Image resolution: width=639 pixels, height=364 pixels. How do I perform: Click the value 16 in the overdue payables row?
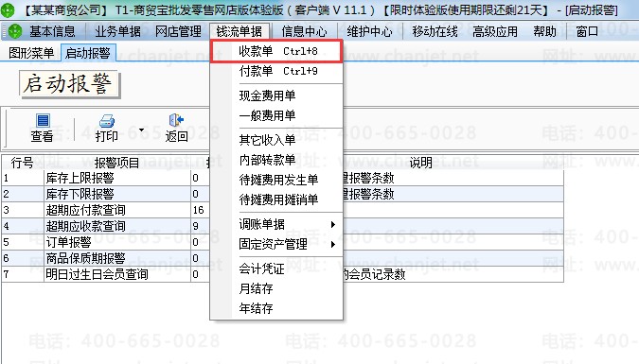[x=199, y=210]
